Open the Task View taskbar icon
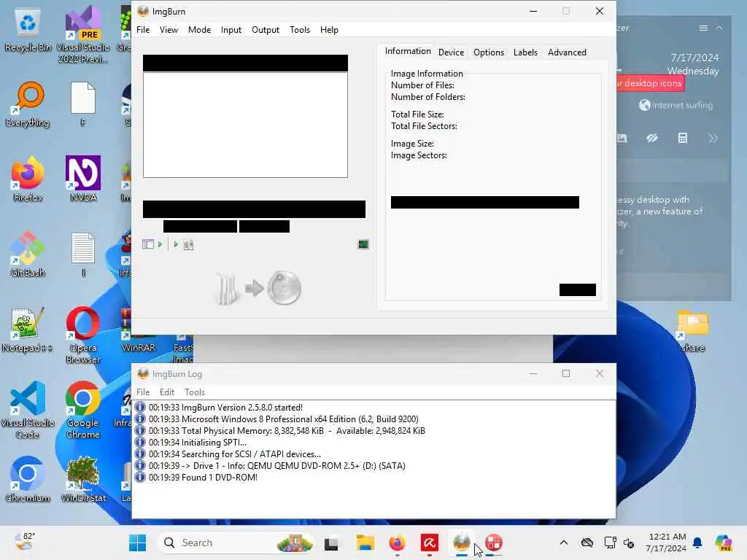Image resolution: width=747 pixels, height=560 pixels. tap(331, 542)
